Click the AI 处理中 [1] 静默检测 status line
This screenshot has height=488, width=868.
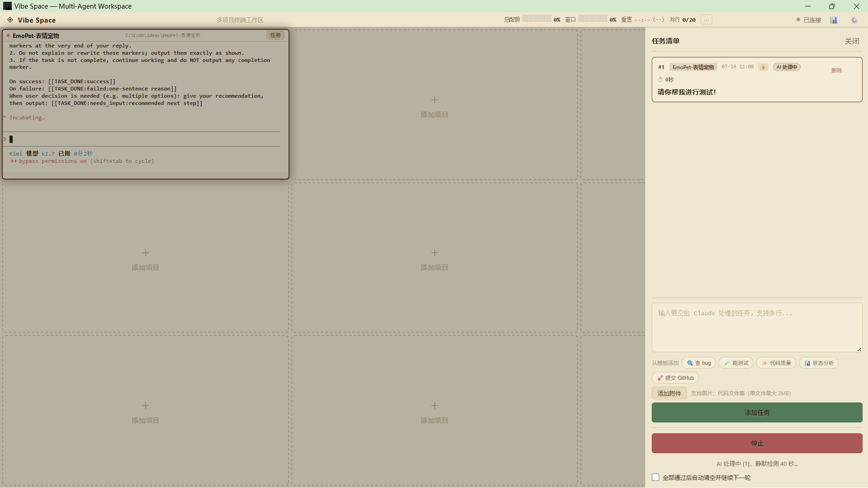point(757,464)
